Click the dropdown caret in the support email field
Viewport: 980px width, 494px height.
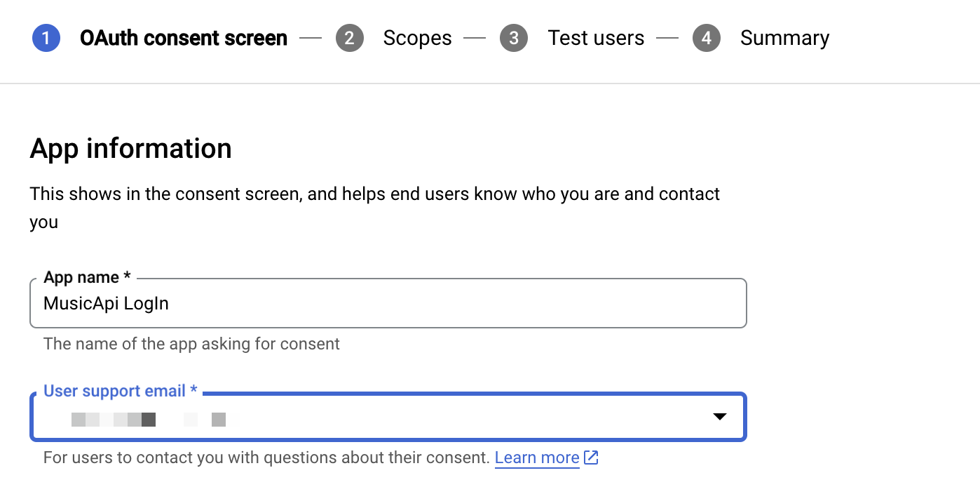(x=720, y=417)
